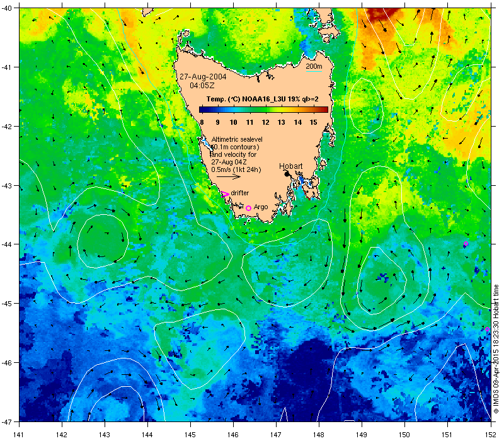This screenshot has width=504, height=441.
Task: Click the magenta Argo circle near 44S 151E
Action: click(x=466, y=244)
